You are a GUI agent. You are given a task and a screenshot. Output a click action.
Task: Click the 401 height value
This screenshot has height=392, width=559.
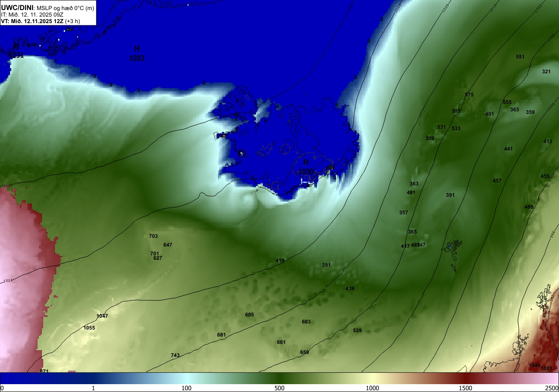pyautogui.click(x=490, y=114)
